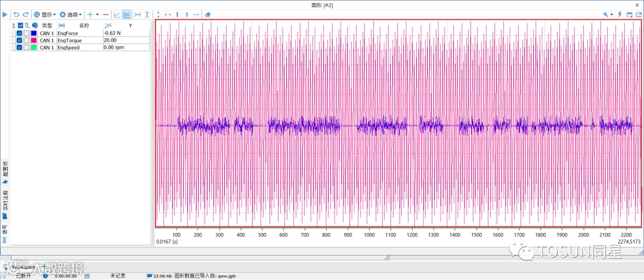This screenshot has height=280, width=644.
Task: Click the 0:00:00:00 timer in status bar
Action: tap(66, 276)
